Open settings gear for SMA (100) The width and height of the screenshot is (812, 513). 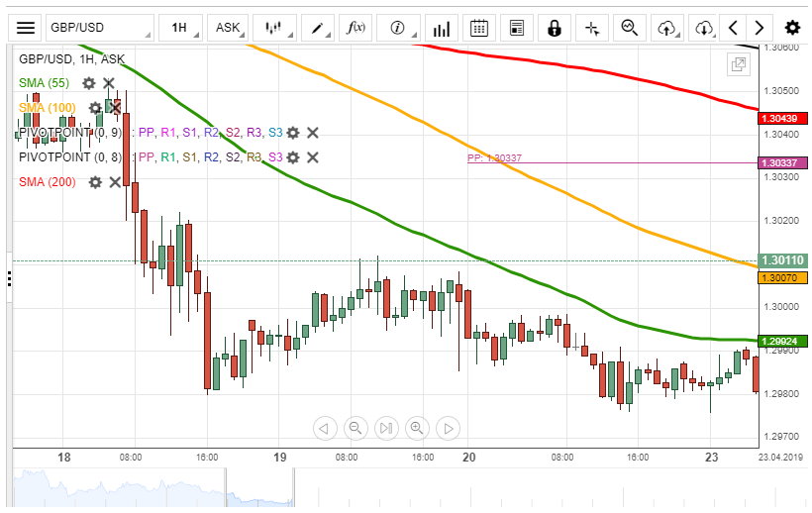point(95,108)
